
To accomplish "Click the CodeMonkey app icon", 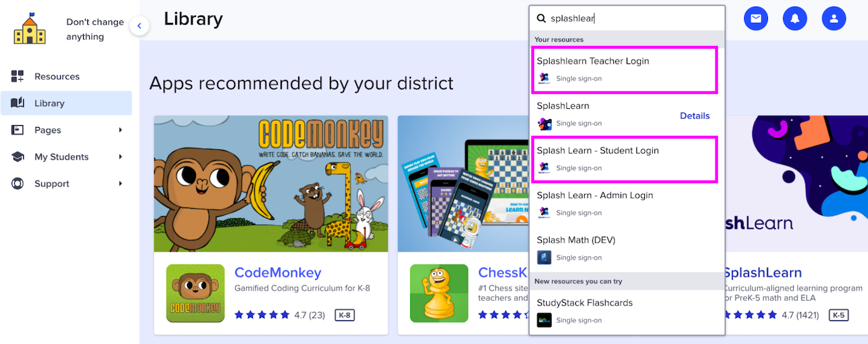I will 195,293.
